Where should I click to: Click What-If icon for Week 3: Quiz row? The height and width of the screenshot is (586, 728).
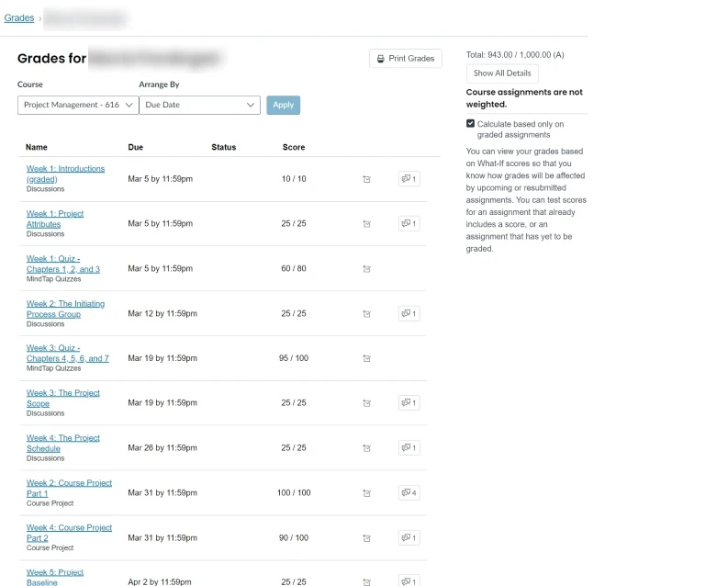tap(366, 358)
